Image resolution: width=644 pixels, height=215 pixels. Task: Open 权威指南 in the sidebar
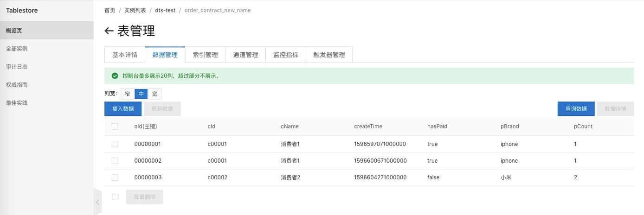point(47,85)
